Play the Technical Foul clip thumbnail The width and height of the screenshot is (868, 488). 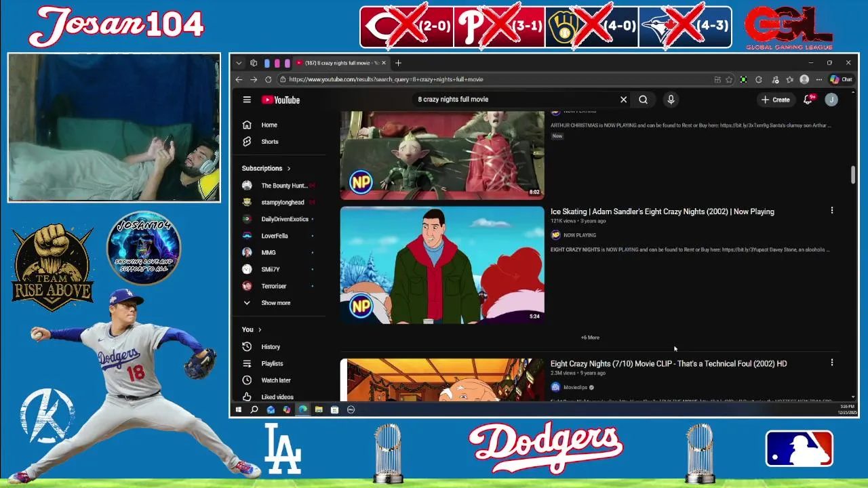pyautogui.click(x=442, y=380)
